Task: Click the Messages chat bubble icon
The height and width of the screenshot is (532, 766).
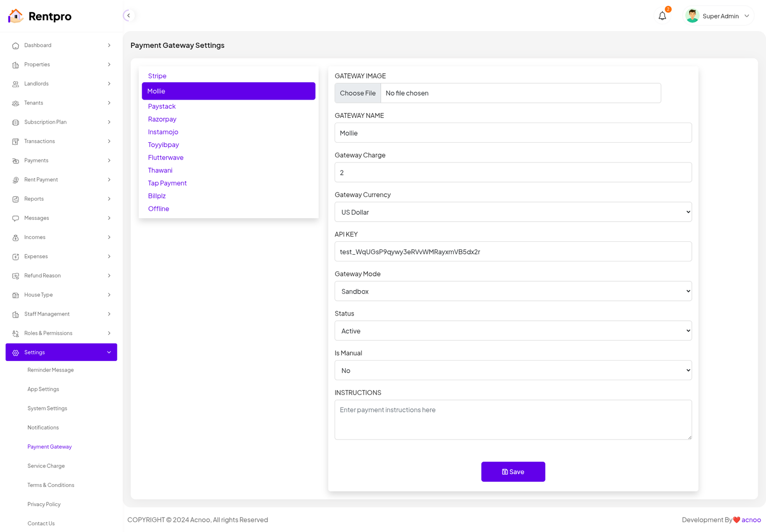Action: point(16,218)
